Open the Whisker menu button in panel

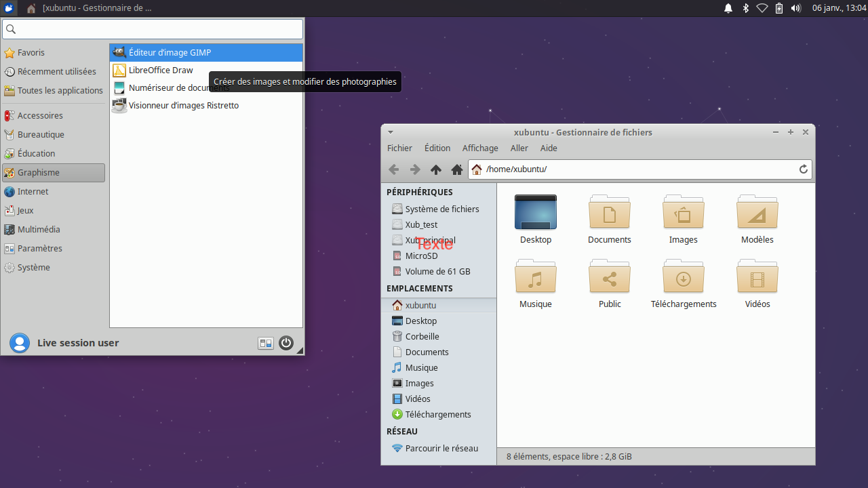point(9,8)
